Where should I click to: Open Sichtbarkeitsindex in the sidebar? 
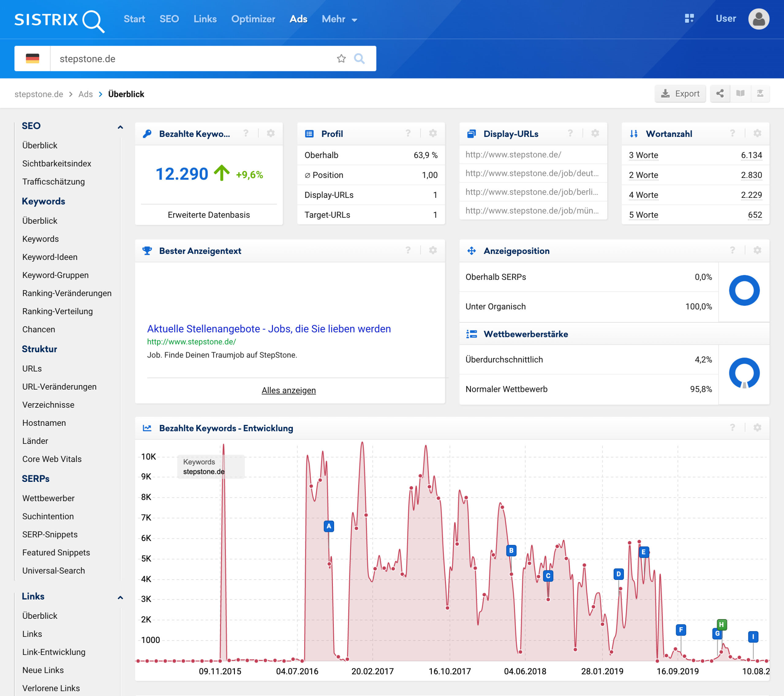coord(56,164)
